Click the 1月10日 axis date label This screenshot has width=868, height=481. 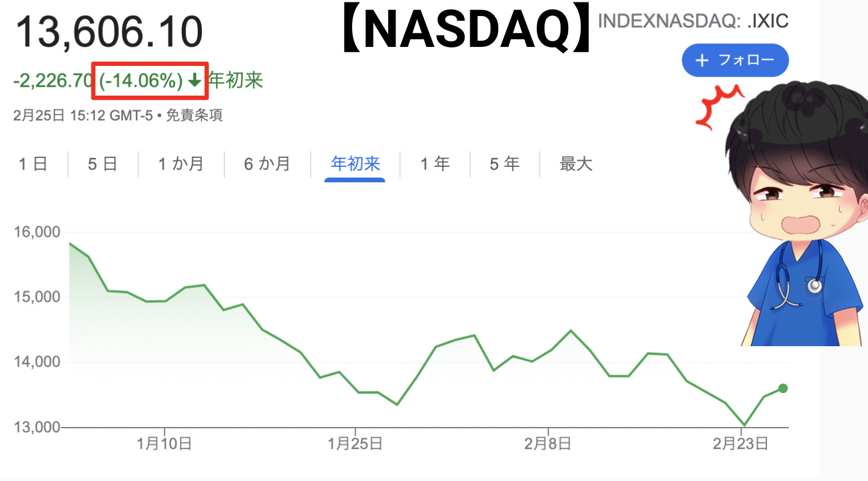(x=164, y=443)
